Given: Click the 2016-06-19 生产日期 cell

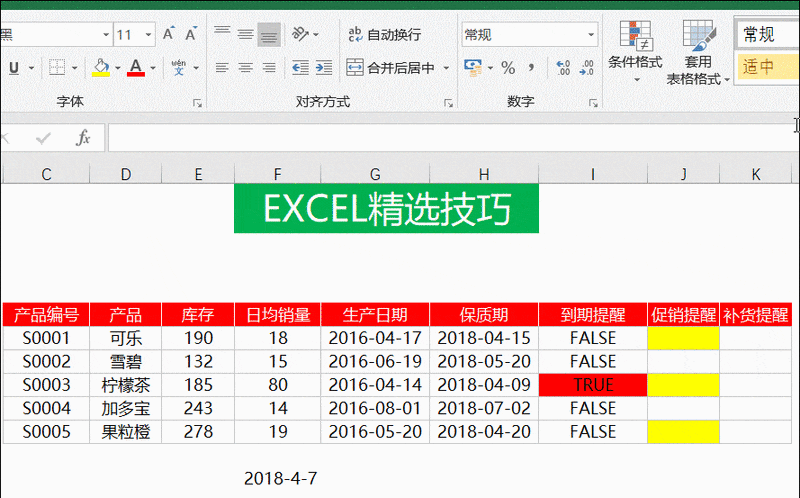Looking at the screenshot, I should (x=375, y=361).
